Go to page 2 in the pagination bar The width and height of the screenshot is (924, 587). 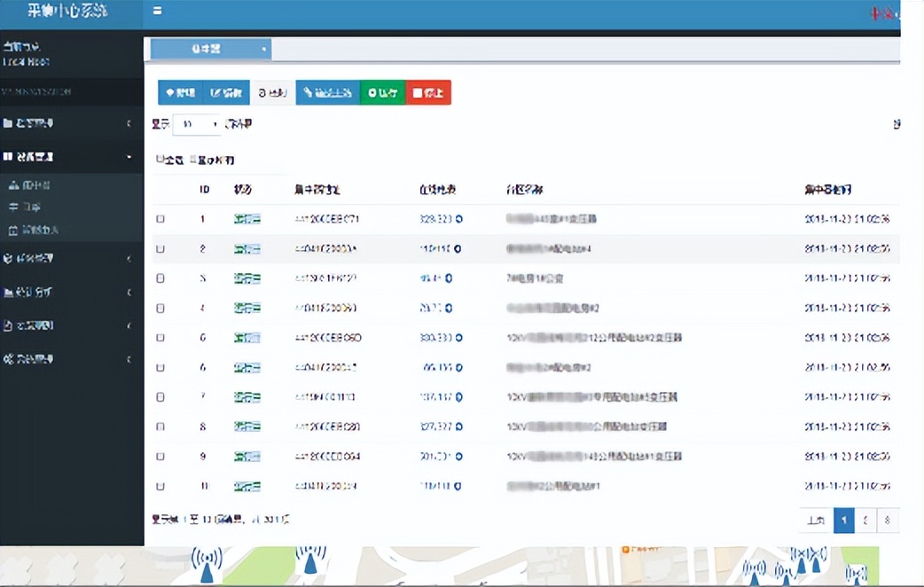click(x=865, y=520)
